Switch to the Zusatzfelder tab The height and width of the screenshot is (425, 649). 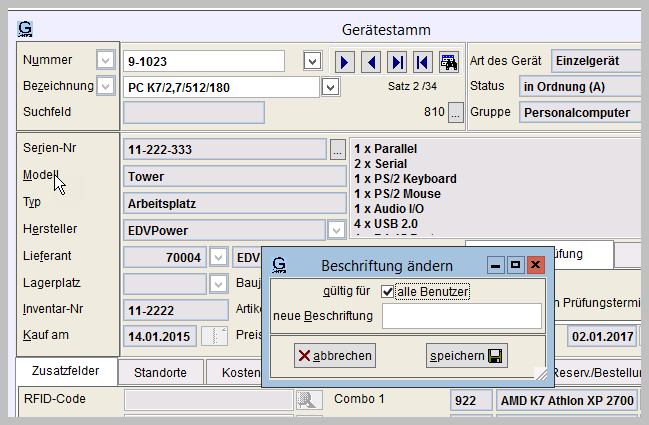coord(66,371)
